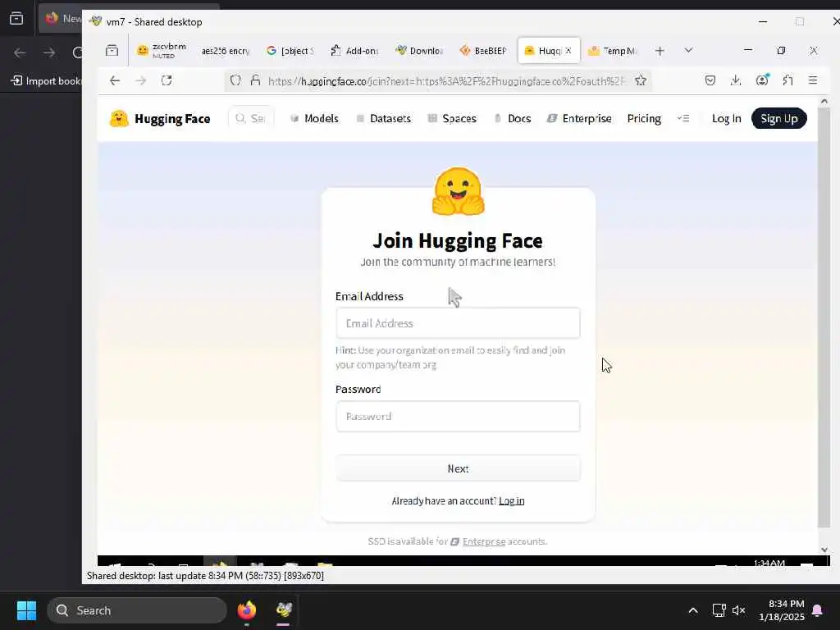This screenshot has height=630, width=840.
Task: Show hidden tray icons chevron
Action: tap(692, 610)
